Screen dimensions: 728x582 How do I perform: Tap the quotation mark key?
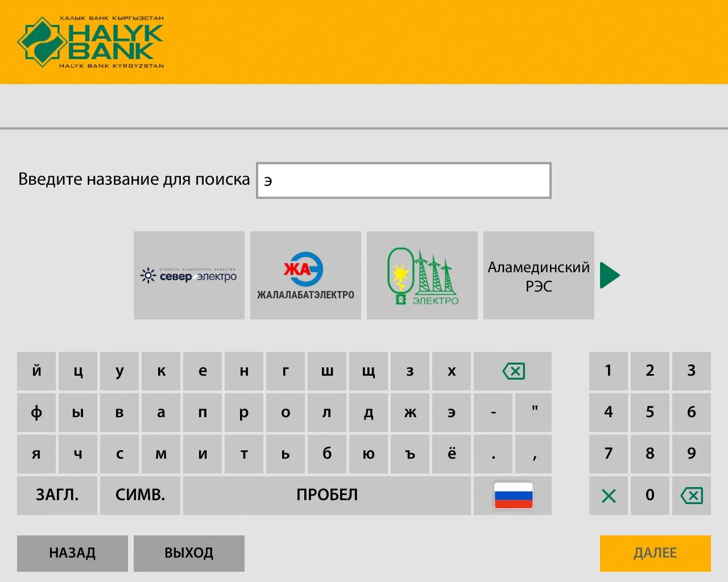tap(534, 413)
